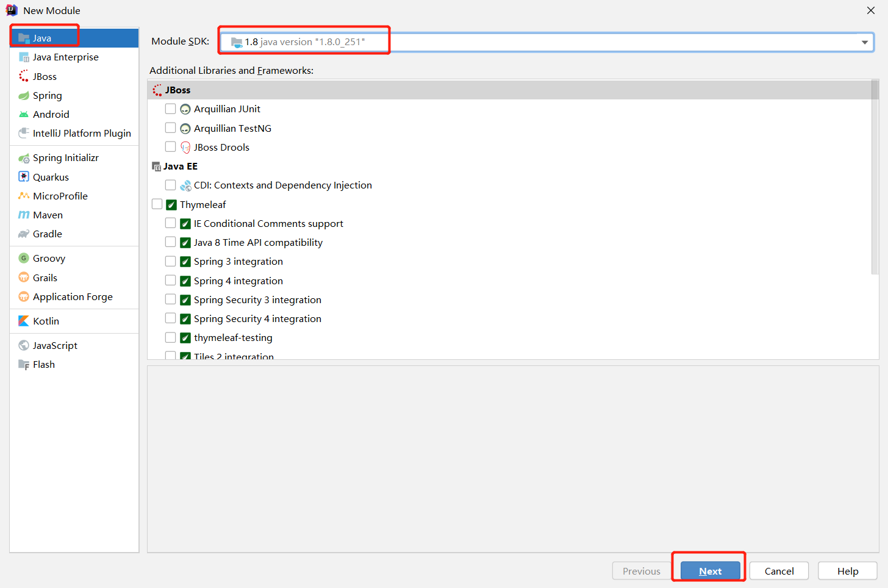Image resolution: width=888 pixels, height=588 pixels.
Task: Tick Spring Security 4 integration checkbox
Action: (171, 318)
